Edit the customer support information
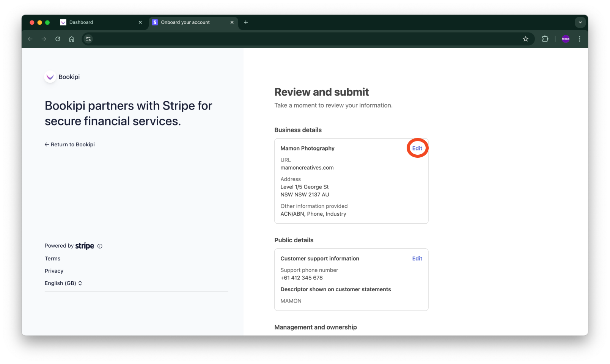Image resolution: width=610 pixels, height=364 pixels. tap(417, 258)
